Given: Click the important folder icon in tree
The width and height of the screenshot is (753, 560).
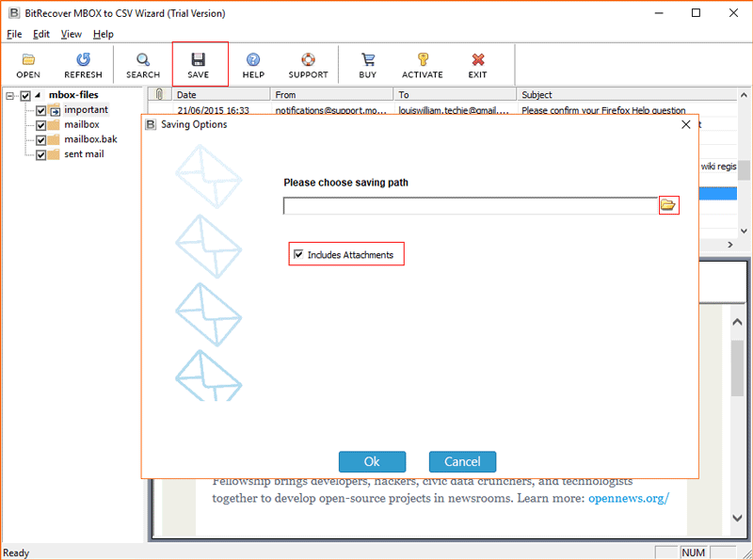Looking at the screenshot, I should (54, 109).
